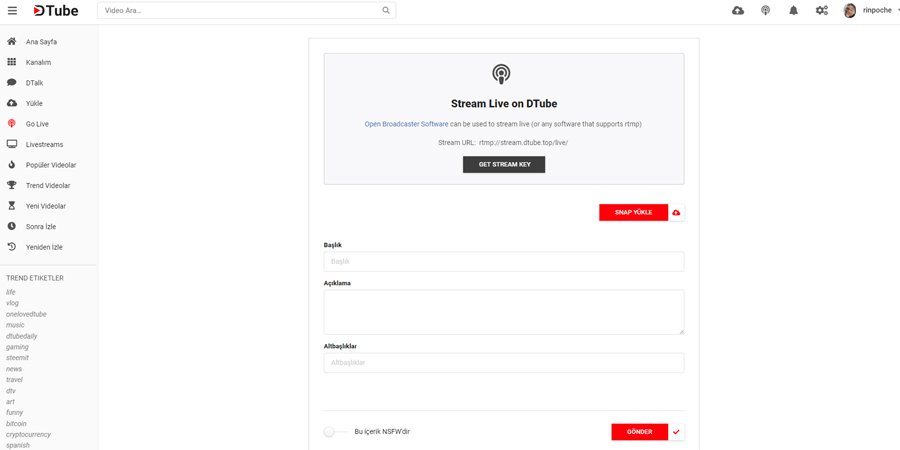Click the vlog trend tag

click(13, 303)
